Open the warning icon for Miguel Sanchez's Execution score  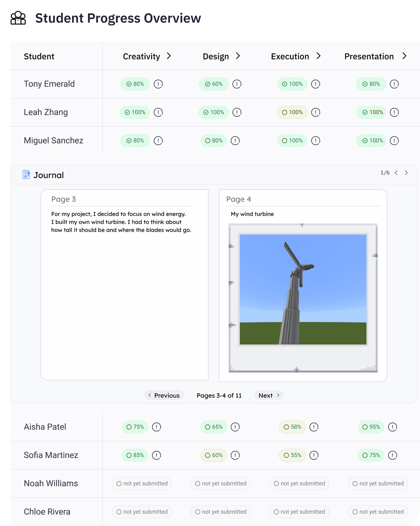[315, 140]
